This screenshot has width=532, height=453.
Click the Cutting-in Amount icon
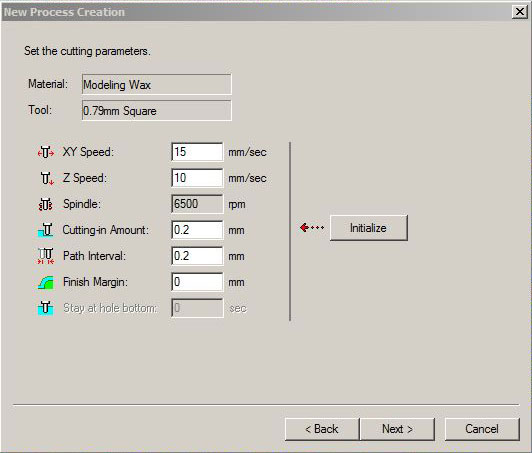(45, 230)
